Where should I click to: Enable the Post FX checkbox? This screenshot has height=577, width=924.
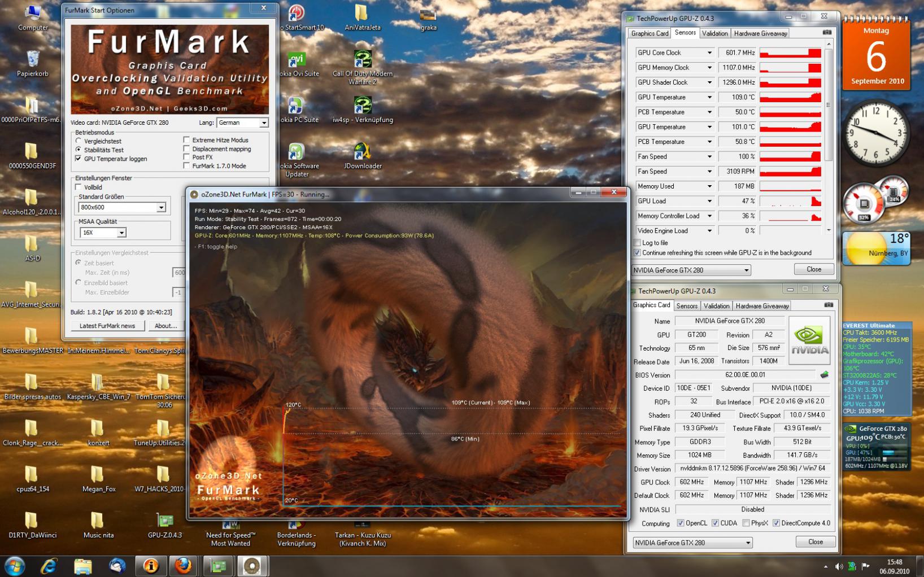pyautogui.click(x=186, y=157)
